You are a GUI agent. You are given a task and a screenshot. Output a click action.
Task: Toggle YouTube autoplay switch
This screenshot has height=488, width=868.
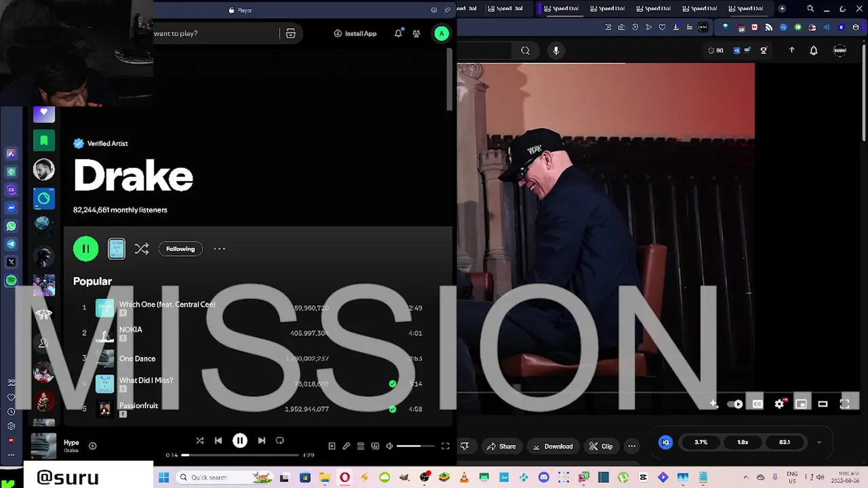[x=735, y=404]
